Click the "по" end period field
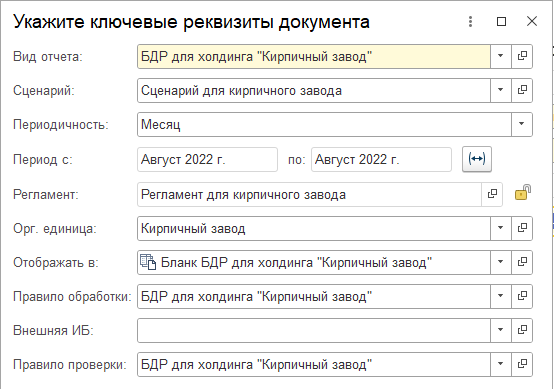 (381, 160)
